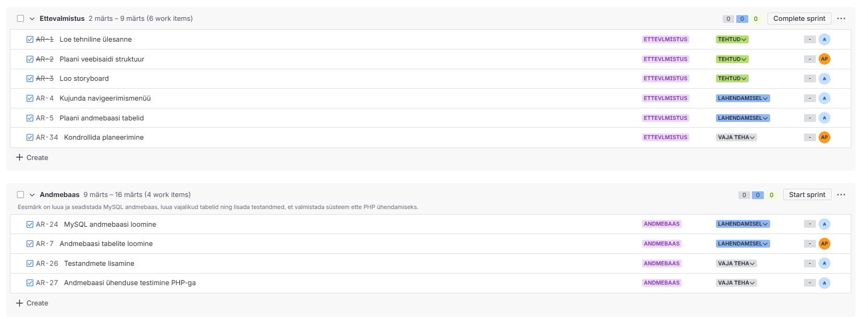The width and height of the screenshot is (868, 319).
Task: Open work item AR-5 Plaani andmebaasi tabelid
Action: 102,118
